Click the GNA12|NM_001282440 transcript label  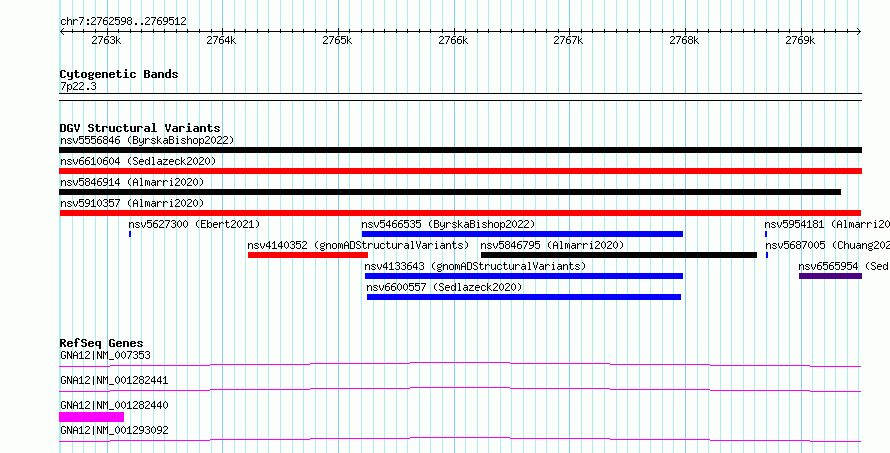[114, 406]
